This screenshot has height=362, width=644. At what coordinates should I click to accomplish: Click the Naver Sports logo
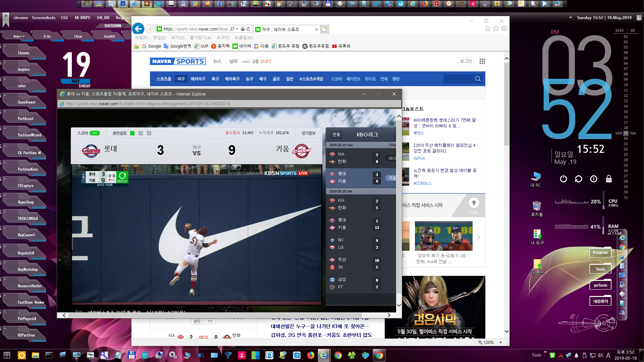tap(178, 61)
